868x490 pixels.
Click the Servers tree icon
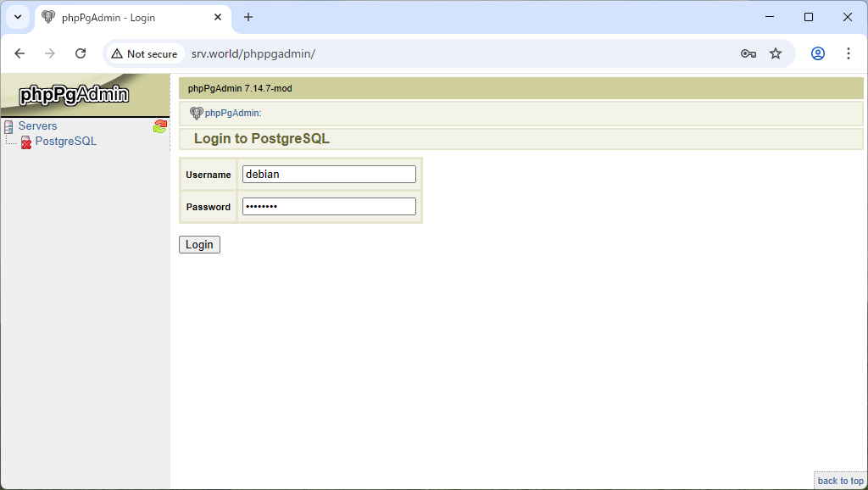coord(8,126)
